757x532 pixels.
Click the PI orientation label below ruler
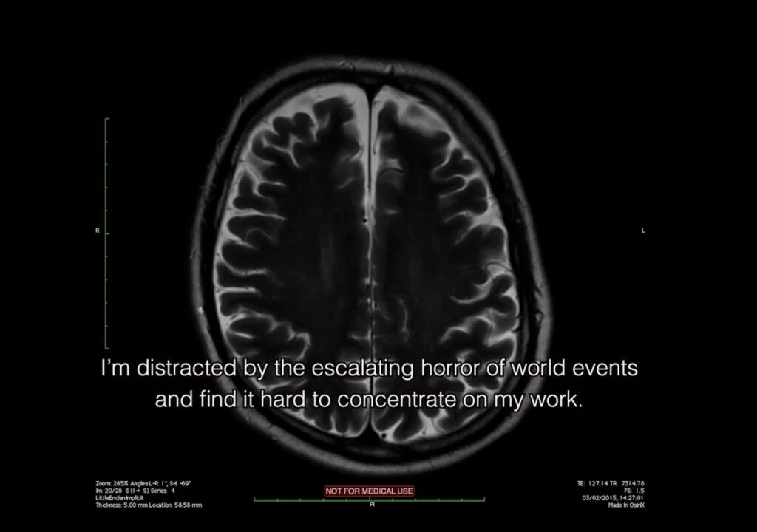tap(372, 505)
